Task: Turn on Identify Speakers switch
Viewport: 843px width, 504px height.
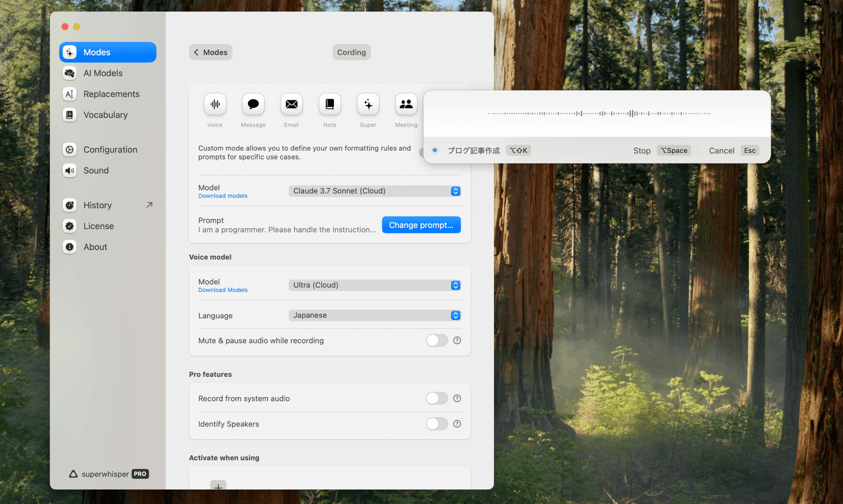Action: tap(436, 423)
